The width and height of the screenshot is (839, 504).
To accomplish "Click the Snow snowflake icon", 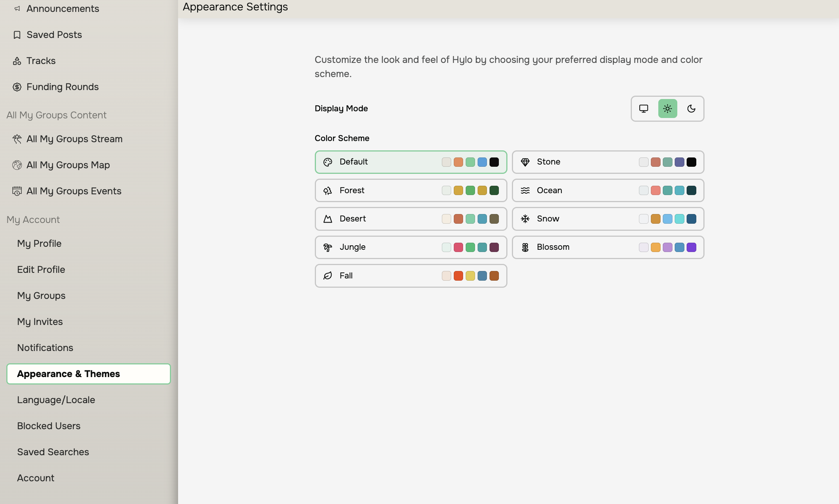I will pyautogui.click(x=525, y=219).
